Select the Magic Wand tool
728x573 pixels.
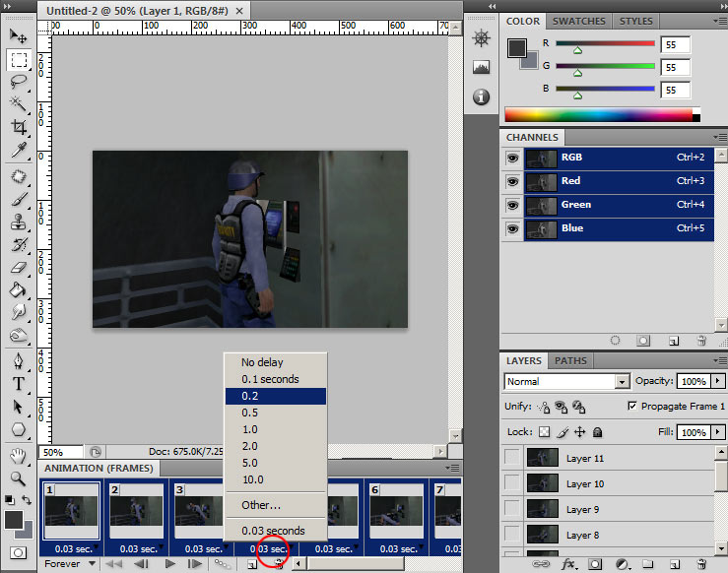19,104
